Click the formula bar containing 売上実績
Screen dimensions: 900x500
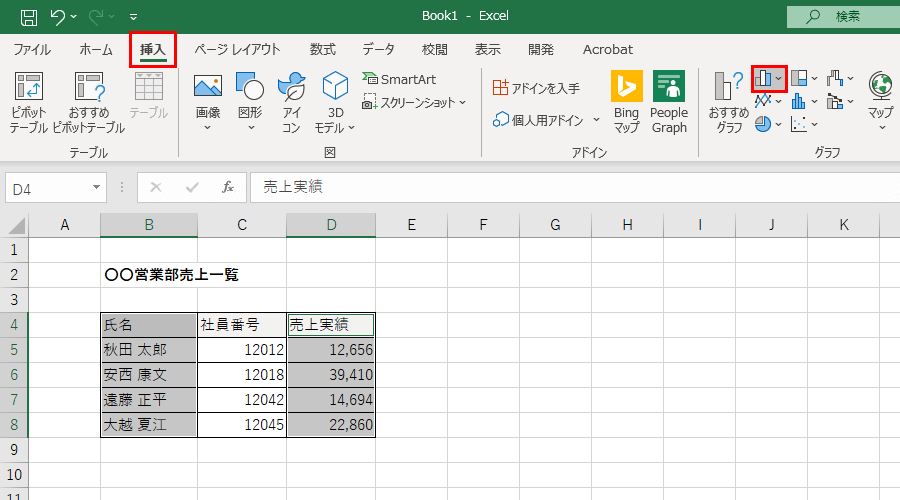(x=575, y=187)
